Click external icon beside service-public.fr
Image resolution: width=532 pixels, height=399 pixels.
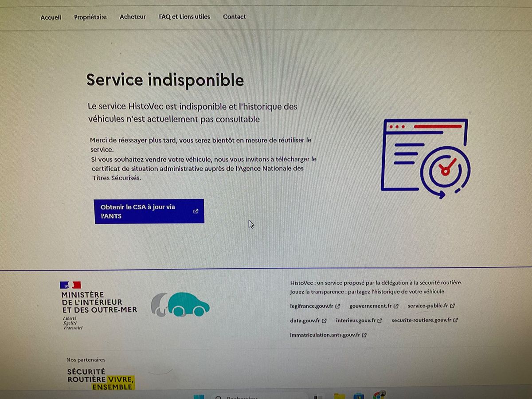pyautogui.click(x=453, y=306)
